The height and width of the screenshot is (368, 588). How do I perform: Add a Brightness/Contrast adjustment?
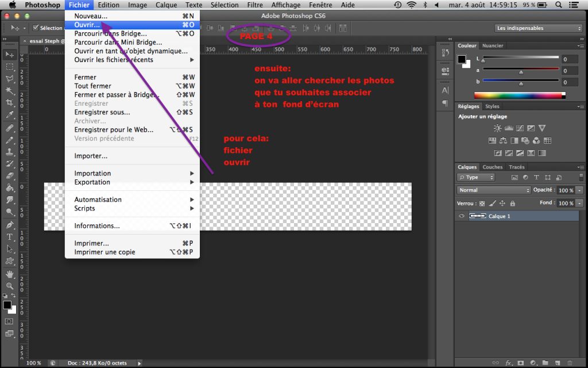497,128
